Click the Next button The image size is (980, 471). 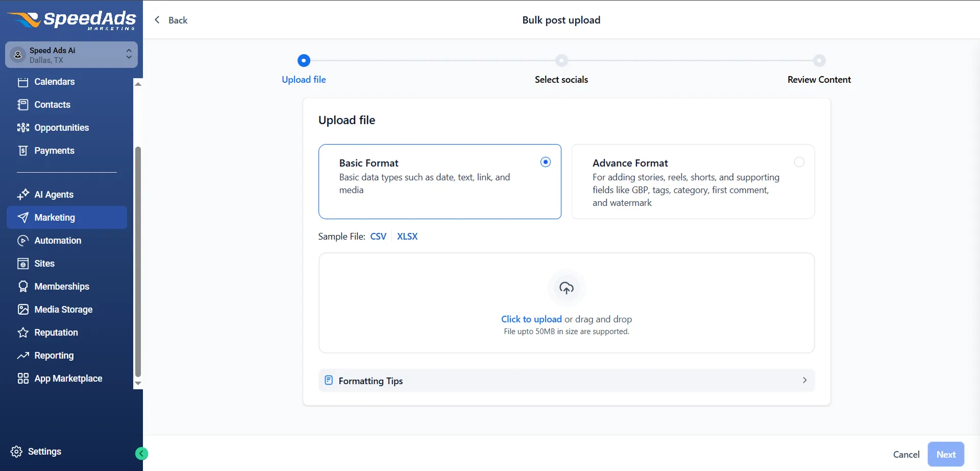pyautogui.click(x=946, y=454)
